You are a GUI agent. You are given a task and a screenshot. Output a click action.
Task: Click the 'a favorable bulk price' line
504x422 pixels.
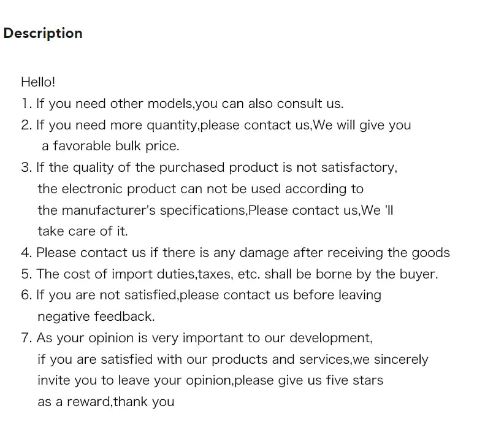[110, 146]
